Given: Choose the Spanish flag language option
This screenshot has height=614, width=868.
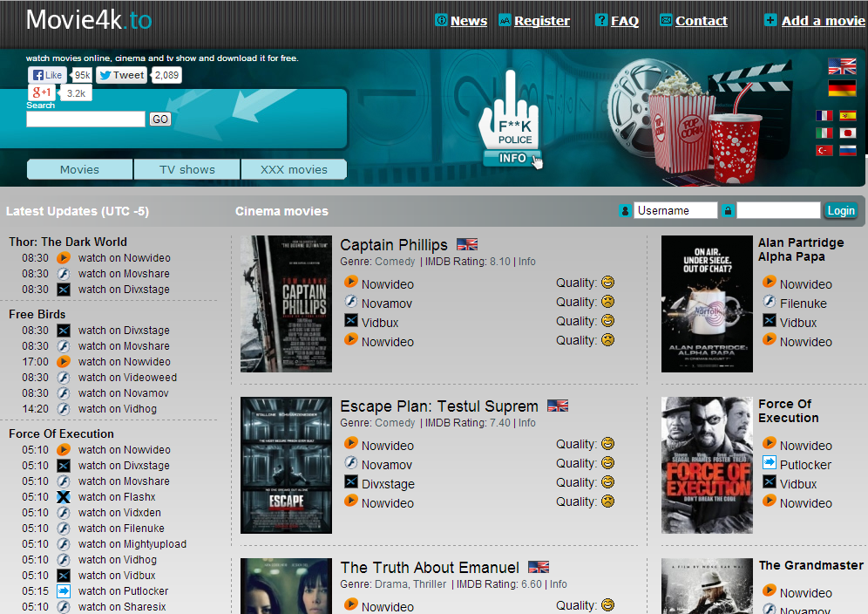Looking at the screenshot, I should click(847, 115).
